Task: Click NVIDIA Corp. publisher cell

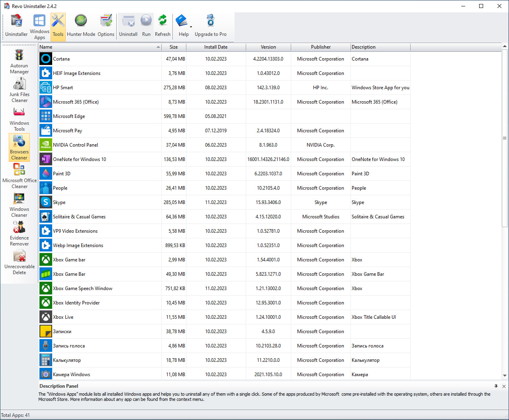Action: [321, 145]
